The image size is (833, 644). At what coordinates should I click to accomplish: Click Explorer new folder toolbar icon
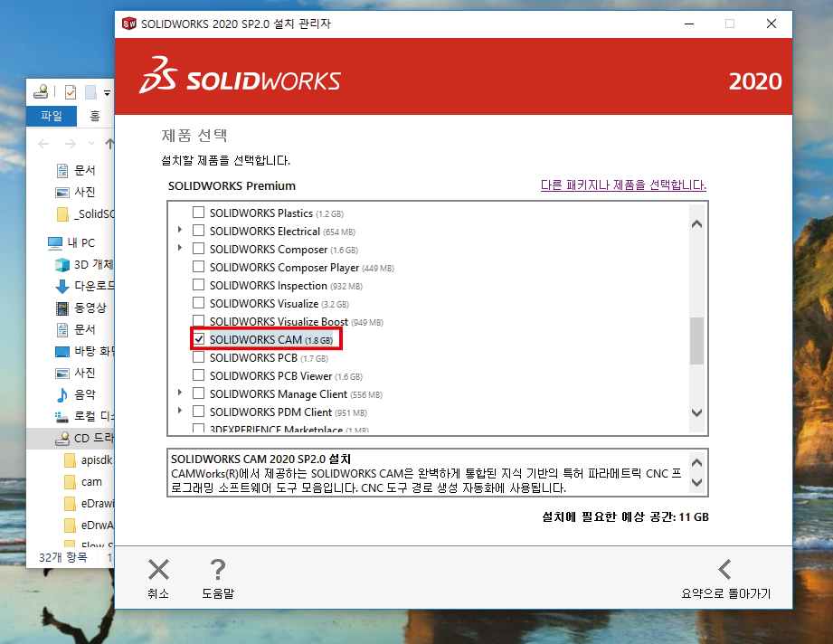90,92
